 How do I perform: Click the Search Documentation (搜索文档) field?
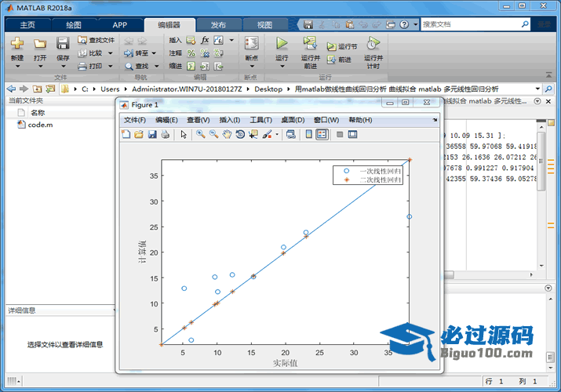475,24
